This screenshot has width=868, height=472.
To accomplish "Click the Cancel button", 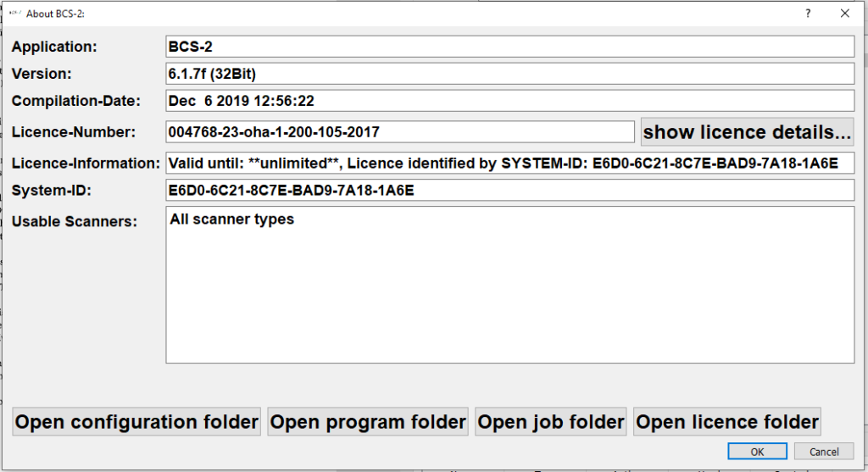I will click(x=824, y=452).
